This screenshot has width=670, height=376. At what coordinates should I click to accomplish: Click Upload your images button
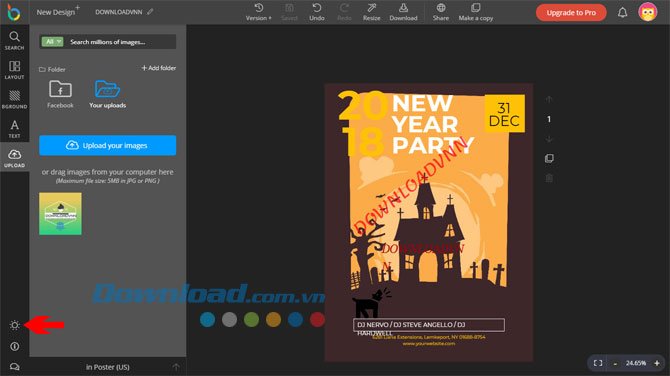coord(108,145)
